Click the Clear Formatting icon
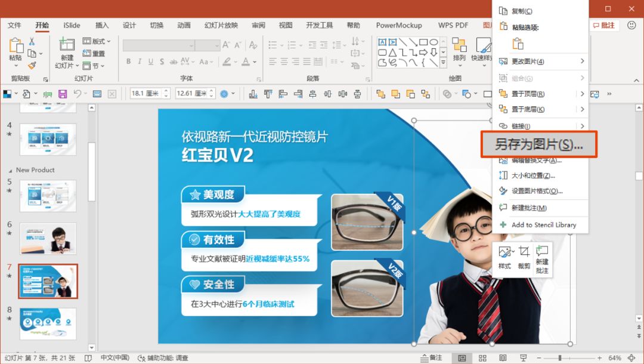Viewport: 644px width, 364px height. click(x=253, y=45)
